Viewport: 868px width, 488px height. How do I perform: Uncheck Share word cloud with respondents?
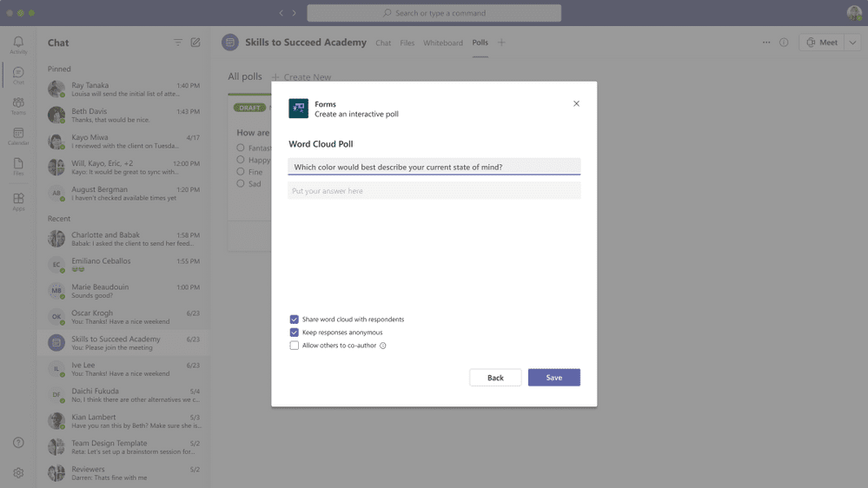[x=294, y=320]
